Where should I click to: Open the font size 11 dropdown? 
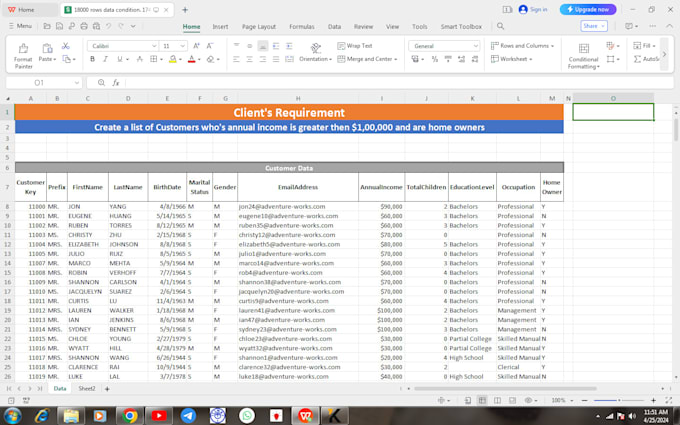183,46
